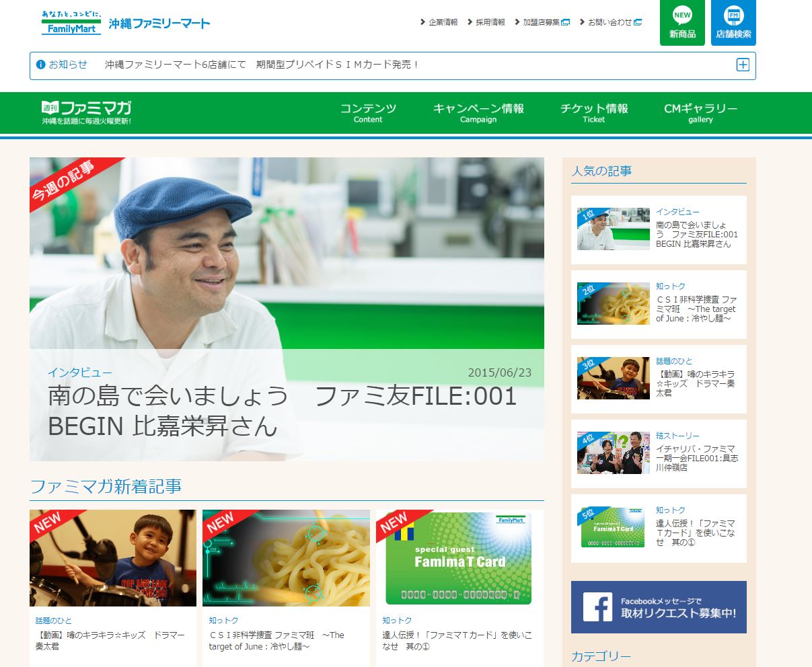
Task: Open headline 南の島で会いましょう ファミ友FILE:001
Action: [x=283, y=410]
